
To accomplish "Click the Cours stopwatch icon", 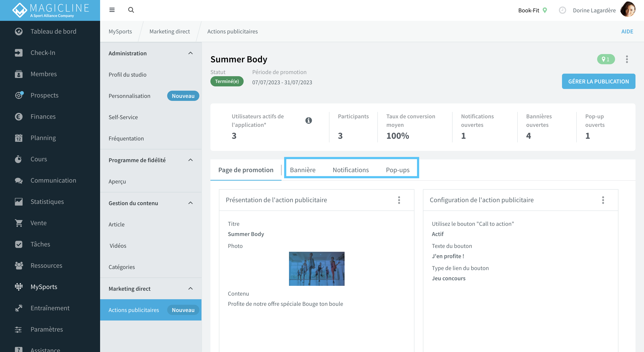I will coord(18,159).
